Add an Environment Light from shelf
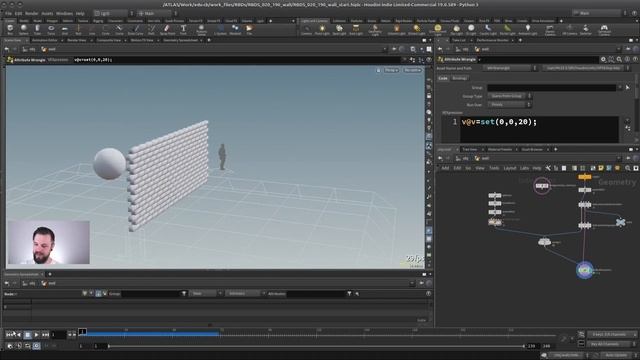 click(x=438, y=30)
